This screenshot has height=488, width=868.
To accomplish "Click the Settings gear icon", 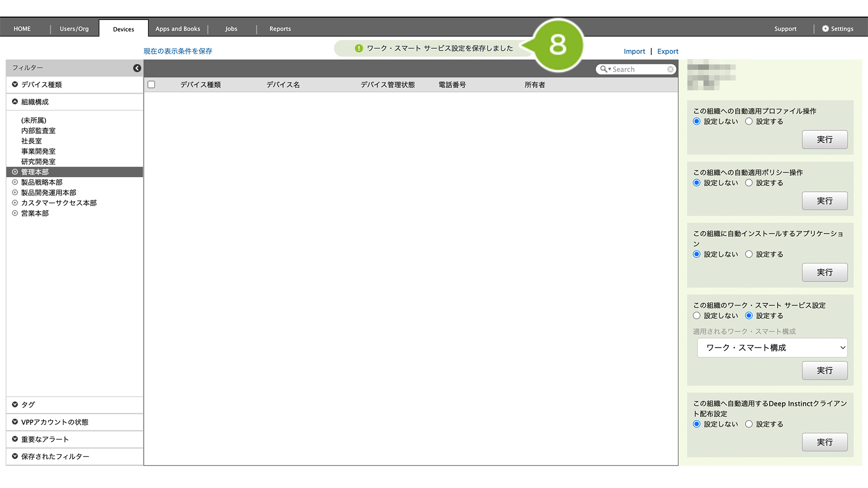I will 825,29.
